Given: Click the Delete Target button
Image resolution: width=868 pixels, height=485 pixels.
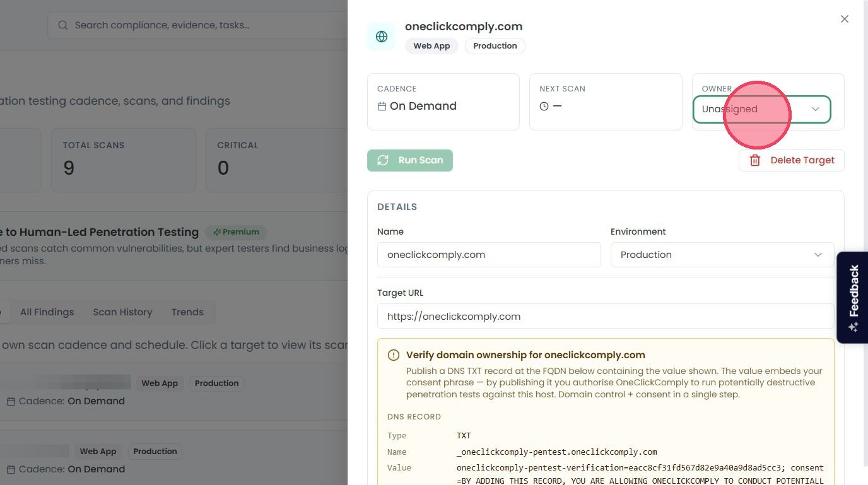Looking at the screenshot, I should click(792, 160).
